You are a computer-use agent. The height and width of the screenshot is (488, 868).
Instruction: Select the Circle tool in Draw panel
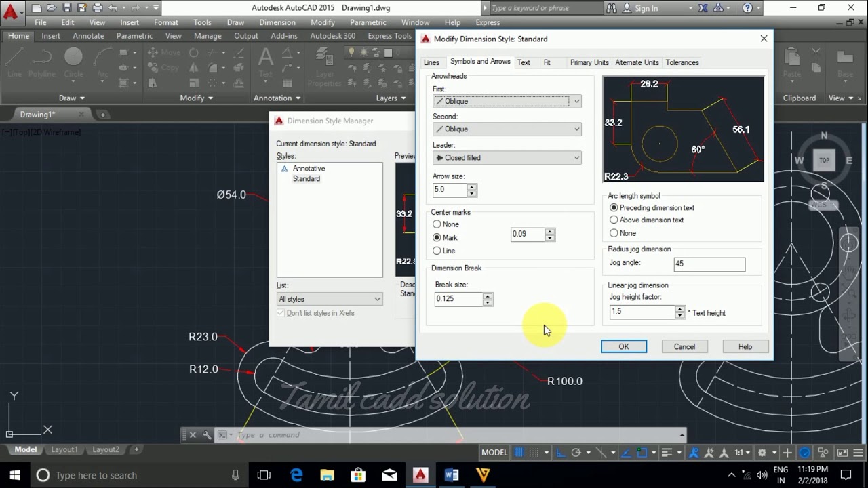coord(73,62)
